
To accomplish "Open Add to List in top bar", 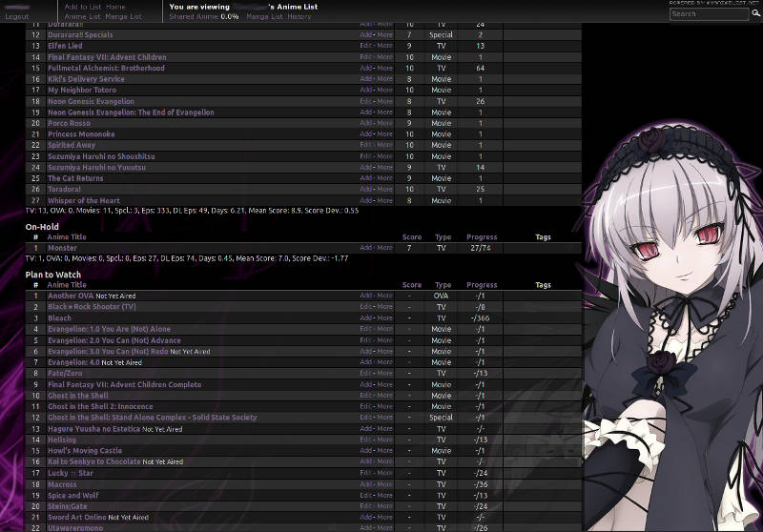I will point(83,7).
